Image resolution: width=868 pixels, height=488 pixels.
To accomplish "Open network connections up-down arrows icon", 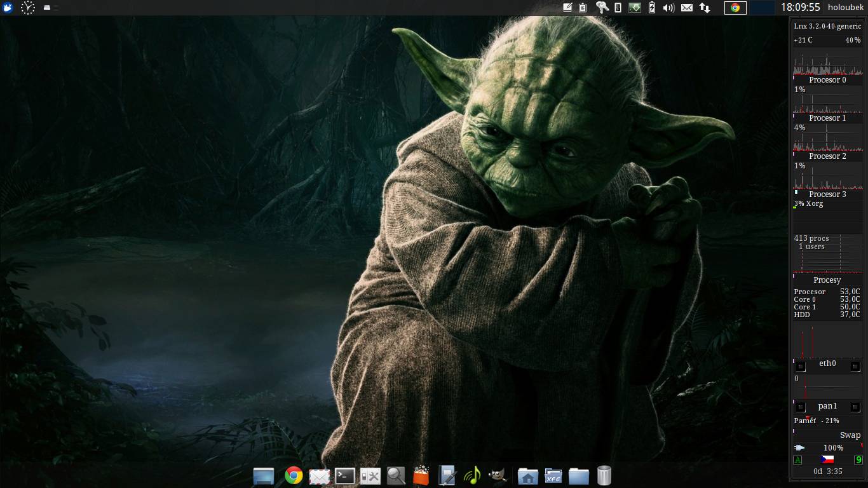I will tap(705, 8).
